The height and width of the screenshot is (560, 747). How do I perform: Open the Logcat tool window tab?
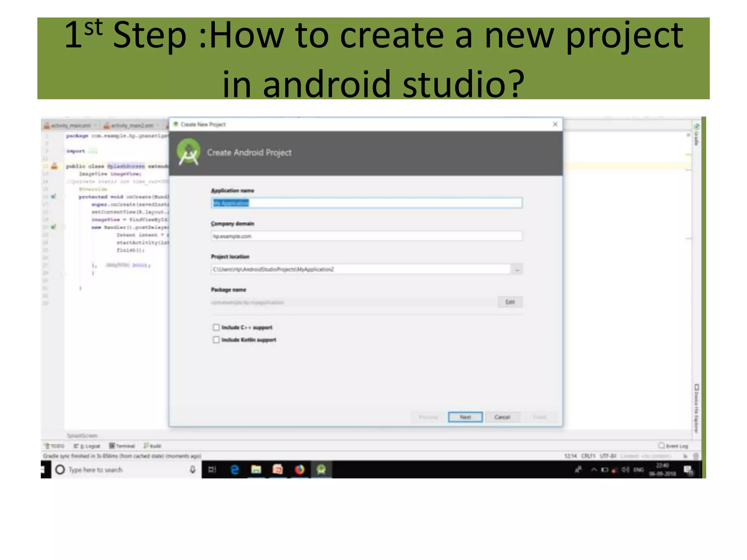87,446
